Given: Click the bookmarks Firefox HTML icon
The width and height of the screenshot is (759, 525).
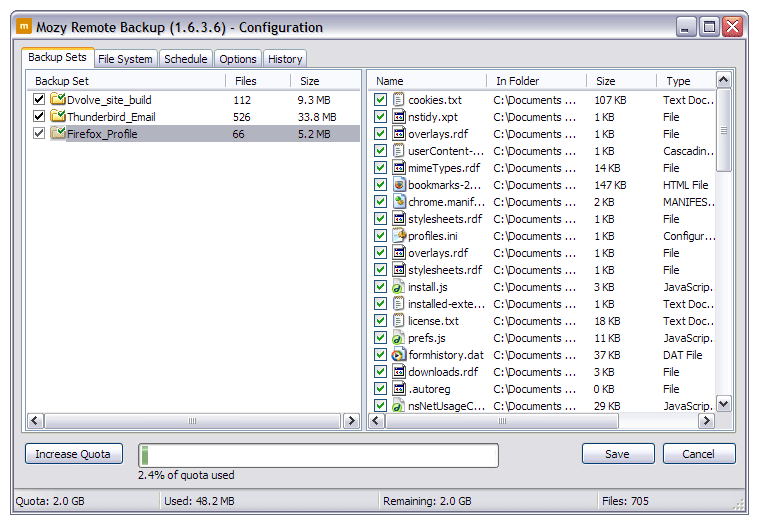Looking at the screenshot, I should [398, 184].
